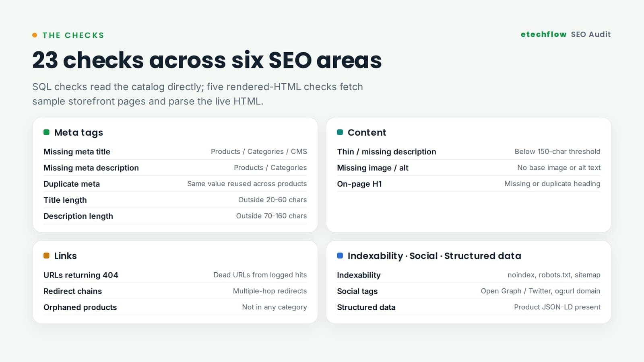
Task: Select the Social tags check row
Action: point(469,291)
